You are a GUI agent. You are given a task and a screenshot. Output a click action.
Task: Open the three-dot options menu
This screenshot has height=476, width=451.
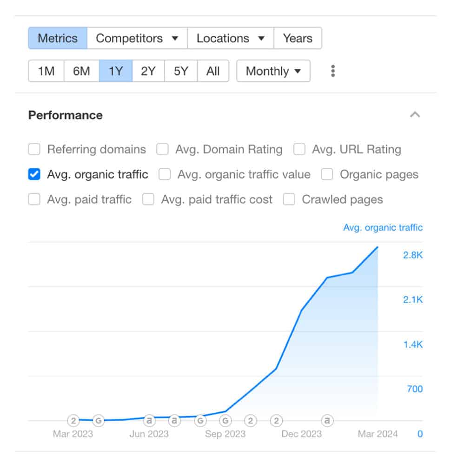(332, 71)
